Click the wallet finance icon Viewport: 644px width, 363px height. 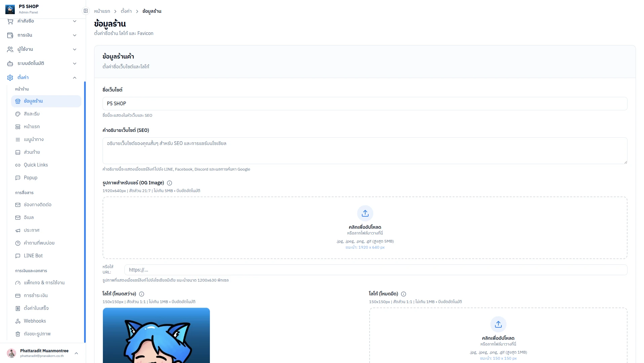coord(10,35)
